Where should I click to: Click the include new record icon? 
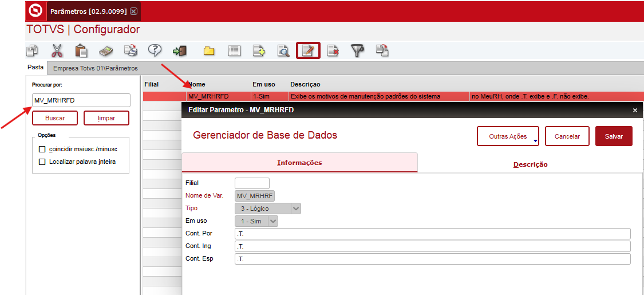(x=259, y=51)
